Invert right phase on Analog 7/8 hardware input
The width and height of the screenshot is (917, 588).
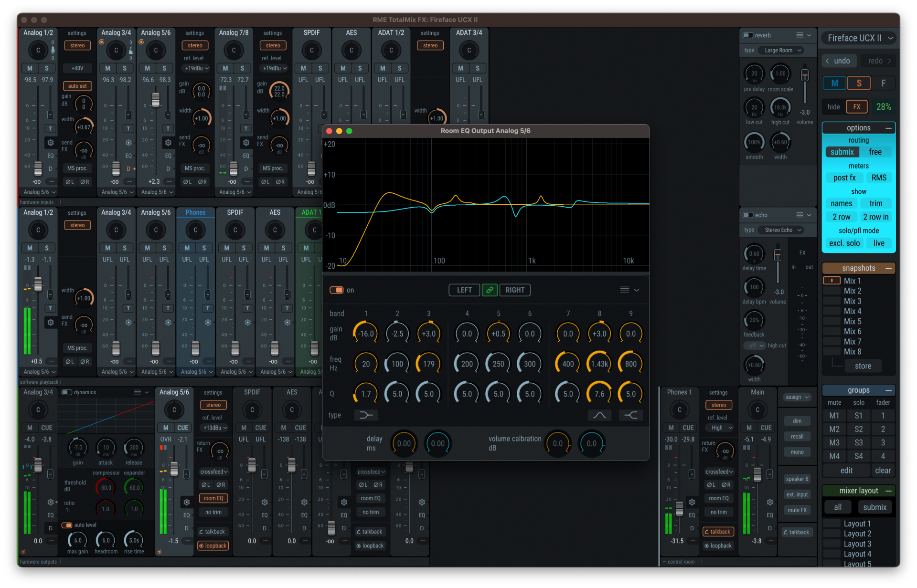pos(281,182)
